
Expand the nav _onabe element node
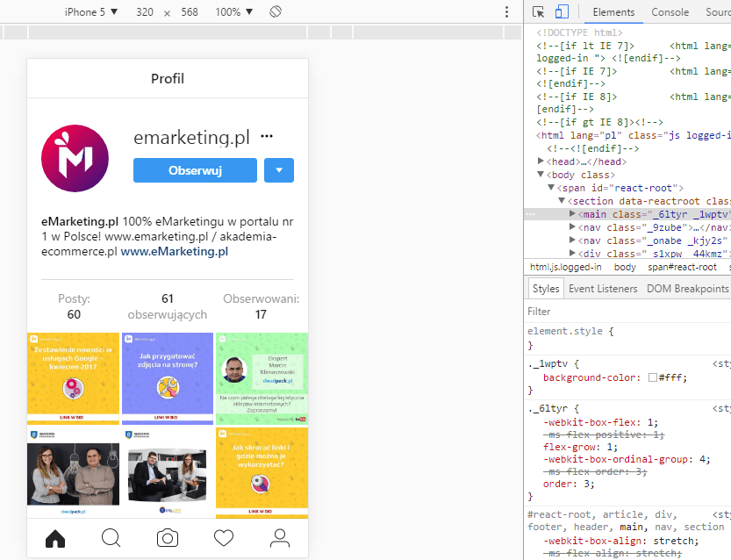coord(572,241)
